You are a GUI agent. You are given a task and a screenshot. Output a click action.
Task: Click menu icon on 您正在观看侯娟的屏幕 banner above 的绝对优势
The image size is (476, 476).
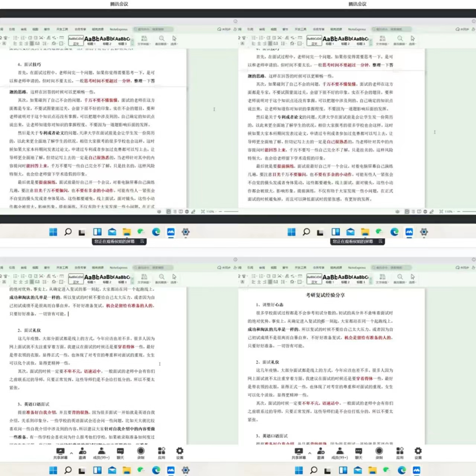142,241
